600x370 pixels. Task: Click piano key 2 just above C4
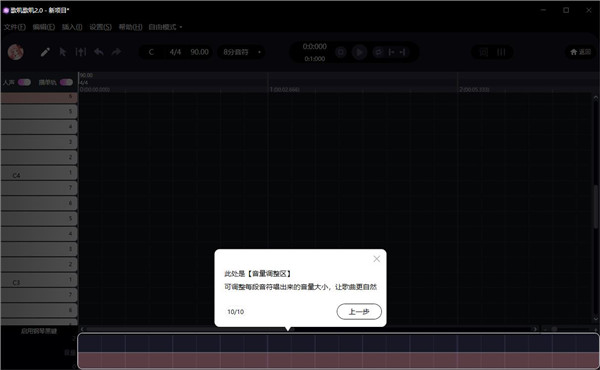[39, 157]
